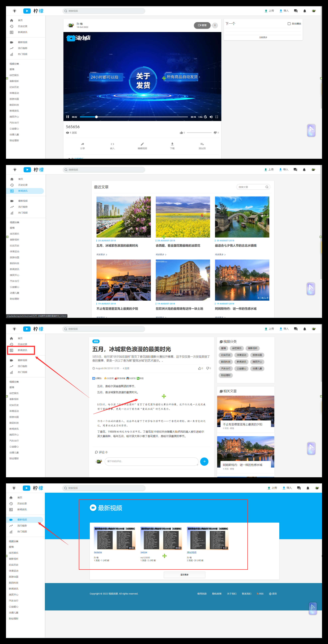
Task: Click the 管理 manage button
Action: pyautogui.click(x=202, y=25)
